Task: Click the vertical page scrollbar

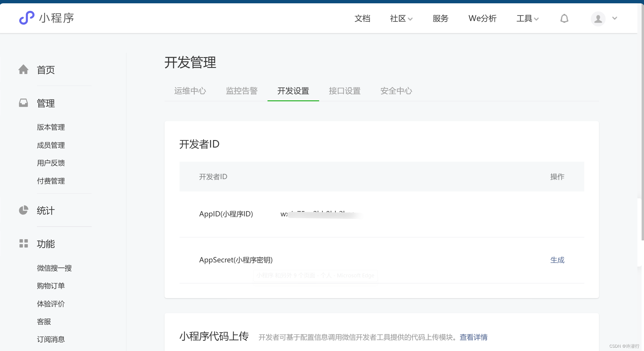Action: pyautogui.click(x=642, y=120)
